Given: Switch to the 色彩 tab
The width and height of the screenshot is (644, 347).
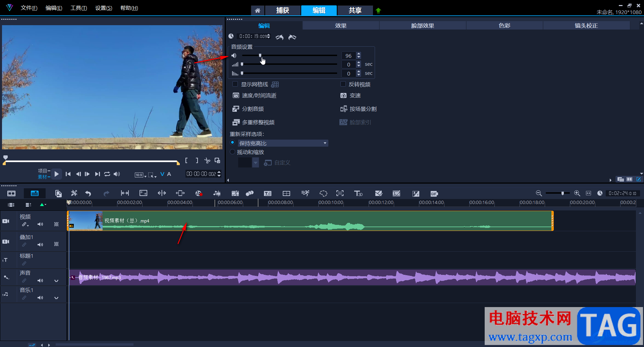Looking at the screenshot, I should tap(504, 26).
